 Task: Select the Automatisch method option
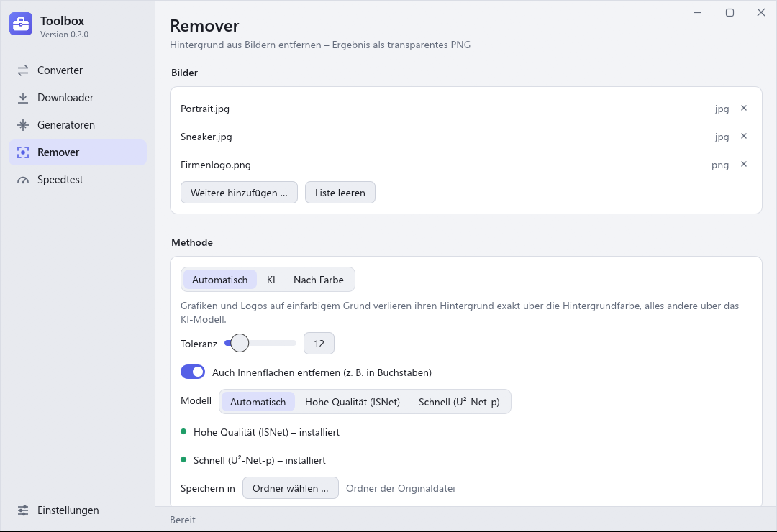coord(219,280)
